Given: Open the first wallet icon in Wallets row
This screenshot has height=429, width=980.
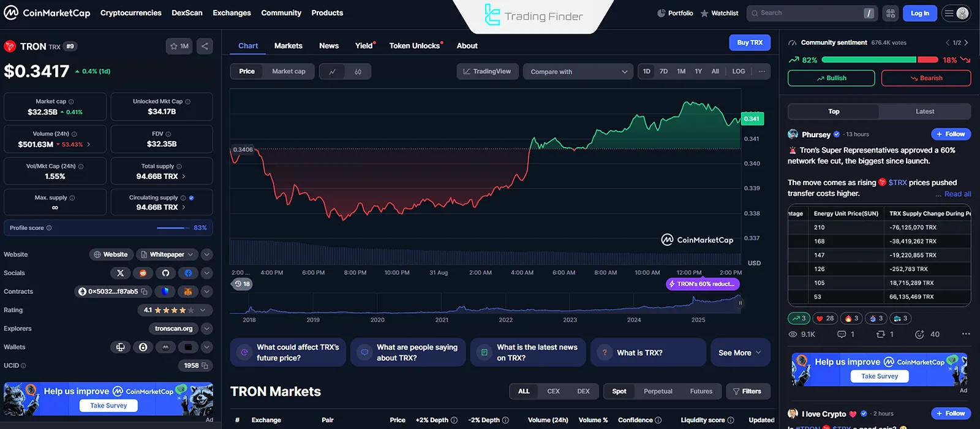Looking at the screenshot, I should (120, 347).
